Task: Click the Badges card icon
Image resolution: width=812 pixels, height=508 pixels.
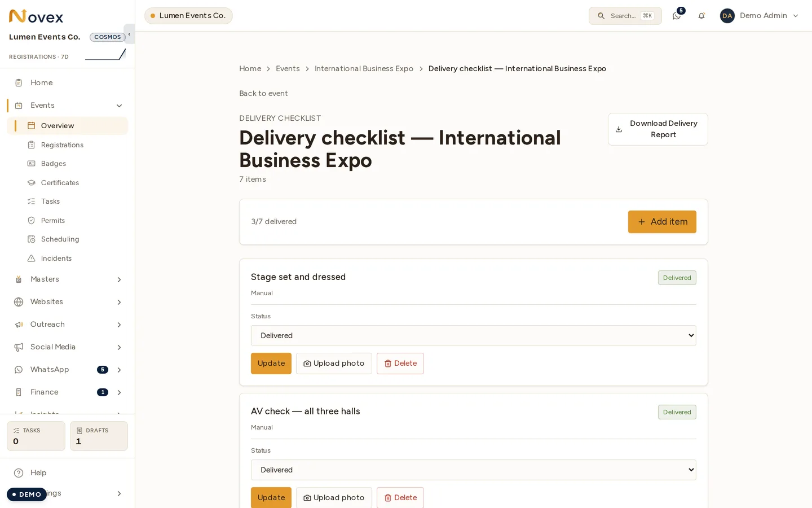Action: [32, 164]
